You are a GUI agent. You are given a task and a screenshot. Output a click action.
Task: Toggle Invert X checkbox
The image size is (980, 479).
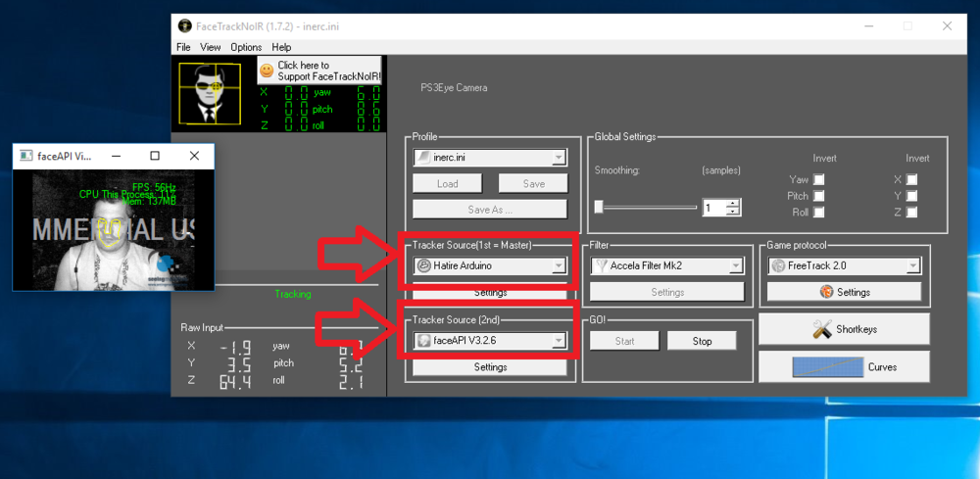pos(911,179)
